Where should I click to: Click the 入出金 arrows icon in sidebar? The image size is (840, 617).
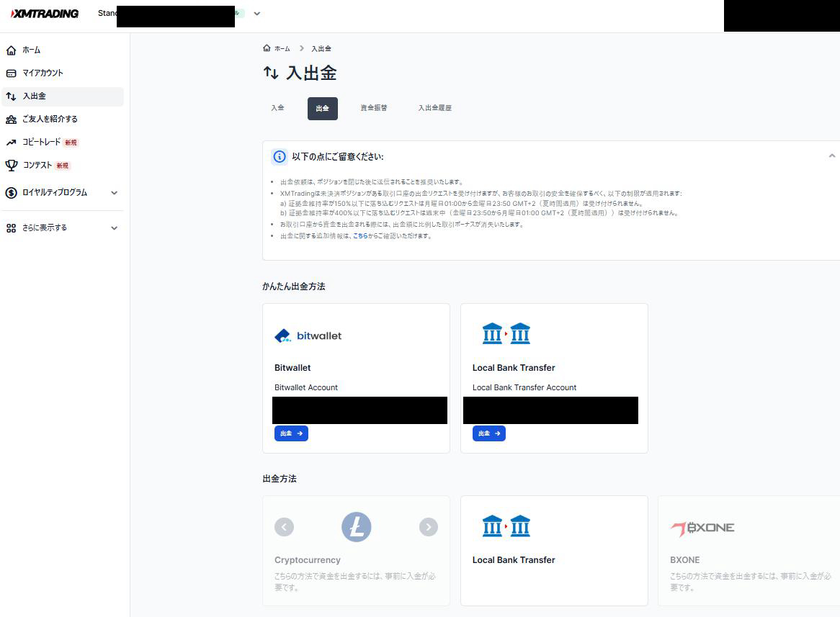pos(11,96)
